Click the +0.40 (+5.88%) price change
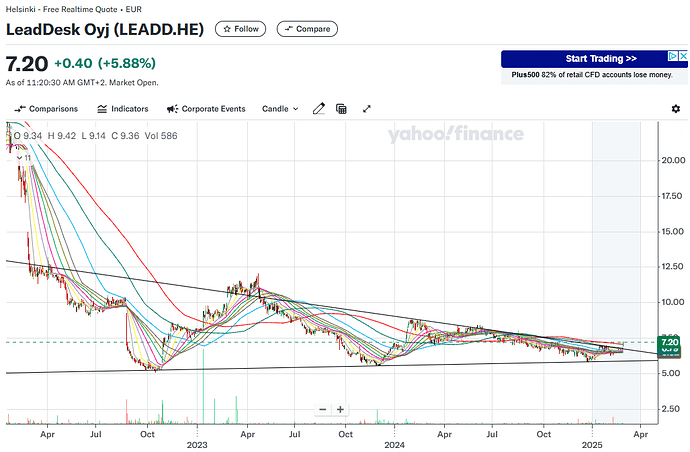The image size is (690, 452). coord(105,63)
